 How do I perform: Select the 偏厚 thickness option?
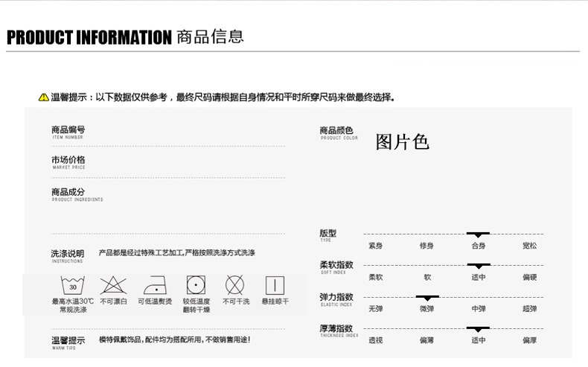click(x=530, y=340)
